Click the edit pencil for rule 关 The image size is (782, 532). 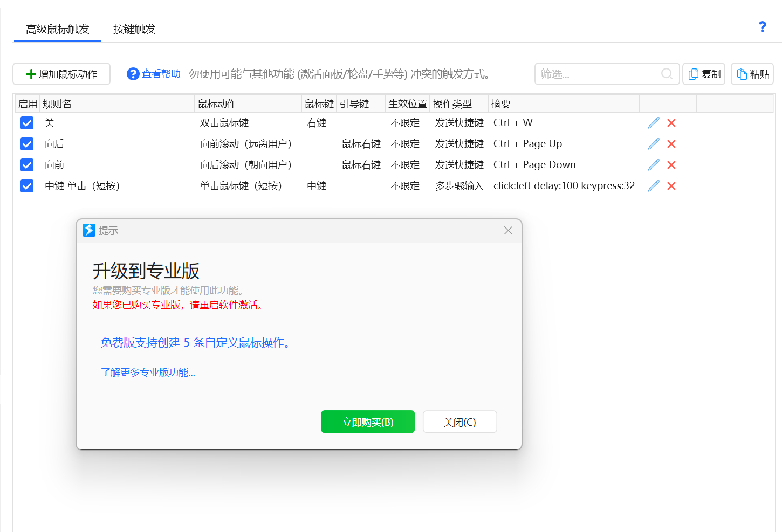[653, 123]
